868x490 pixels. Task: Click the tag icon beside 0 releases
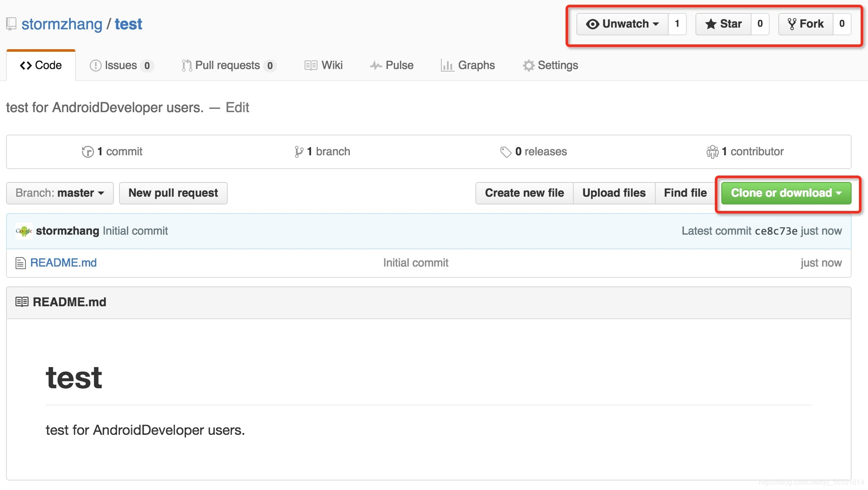pyautogui.click(x=506, y=152)
